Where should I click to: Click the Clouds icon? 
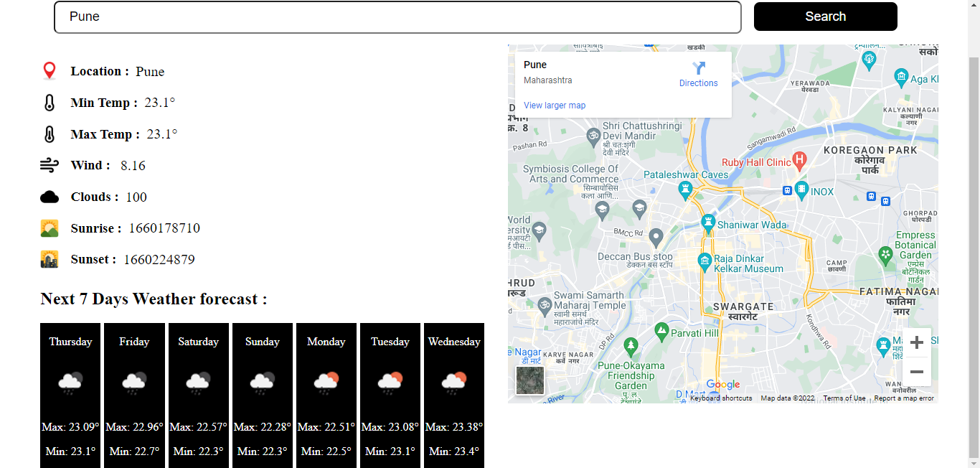tap(49, 196)
